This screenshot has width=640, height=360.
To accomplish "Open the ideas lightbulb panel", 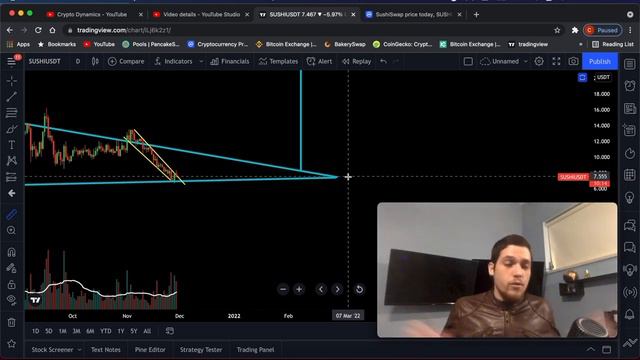I will [x=630, y=197].
